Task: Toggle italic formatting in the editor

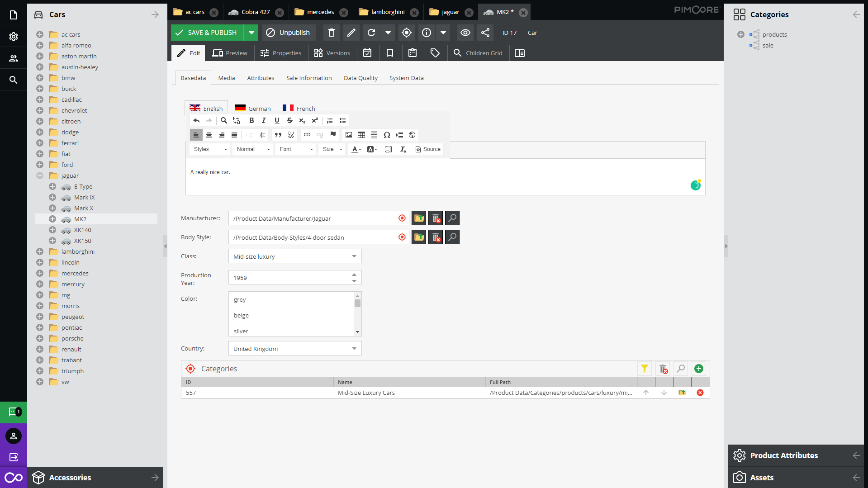Action: coord(264,120)
